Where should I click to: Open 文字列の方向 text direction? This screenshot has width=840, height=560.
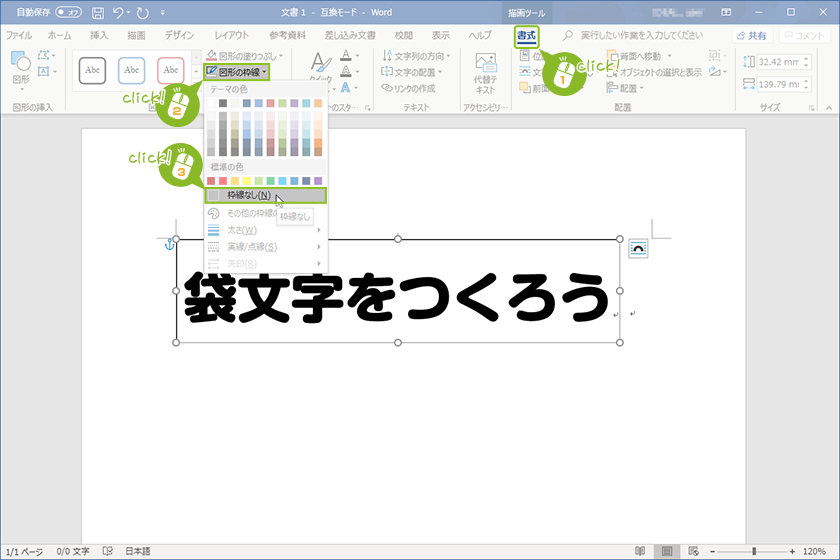pyautogui.click(x=416, y=56)
